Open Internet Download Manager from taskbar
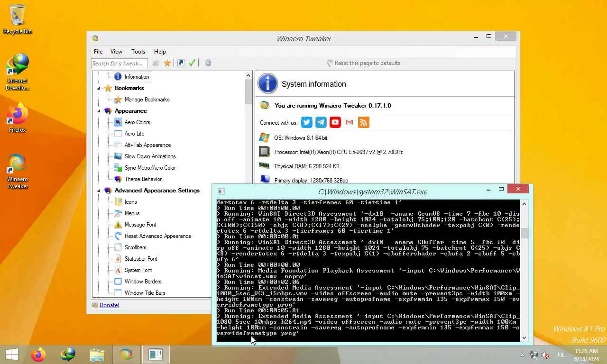Viewport: 607px width, 364px height. pos(68,355)
